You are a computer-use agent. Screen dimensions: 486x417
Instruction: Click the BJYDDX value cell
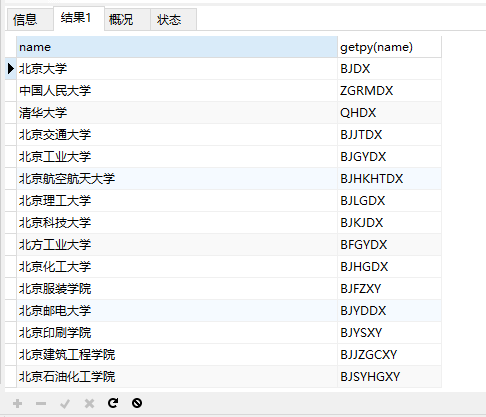[x=389, y=311]
